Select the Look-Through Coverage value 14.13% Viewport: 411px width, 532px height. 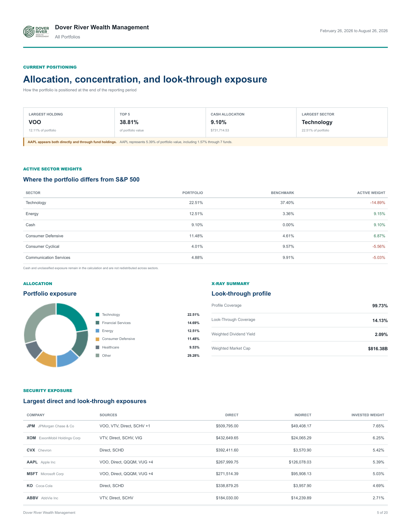pyautogui.click(x=380, y=321)
